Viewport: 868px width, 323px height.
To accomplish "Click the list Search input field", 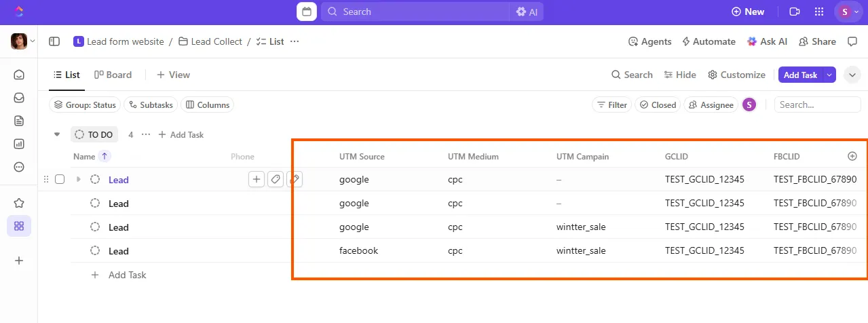I will click(818, 105).
